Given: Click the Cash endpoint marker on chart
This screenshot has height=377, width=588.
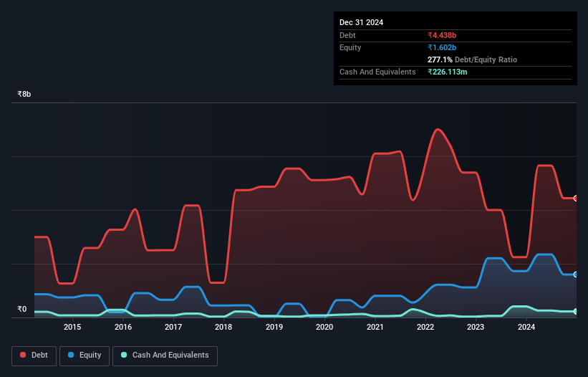Looking at the screenshot, I should (x=576, y=311).
